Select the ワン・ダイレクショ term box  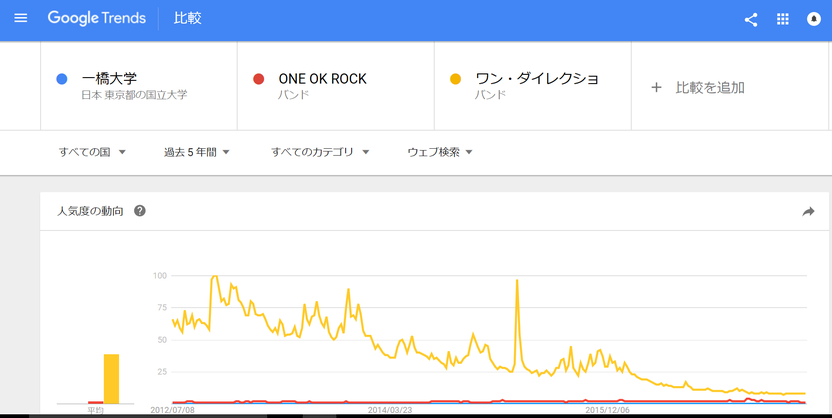pyautogui.click(x=533, y=86)
